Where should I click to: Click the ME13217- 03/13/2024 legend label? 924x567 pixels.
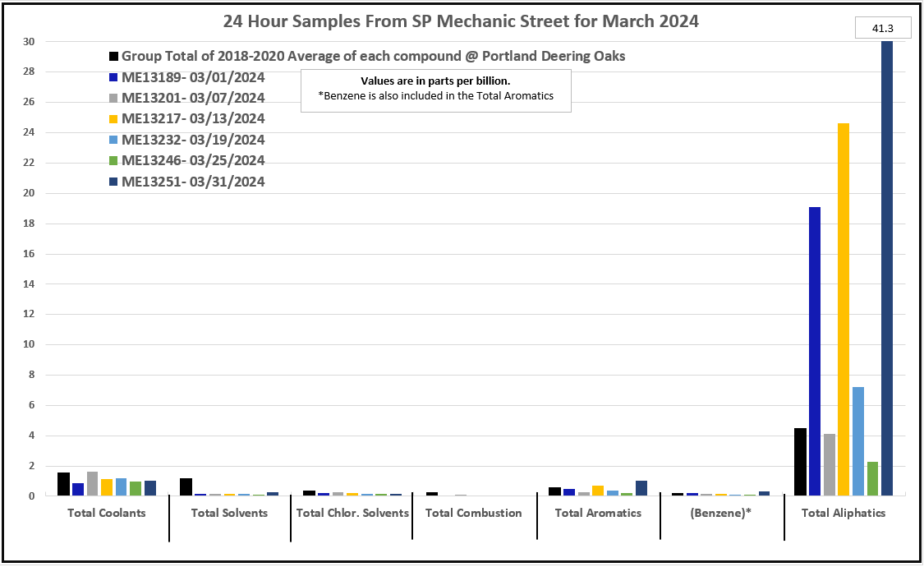pyautogui.click(x=193, y=119)
